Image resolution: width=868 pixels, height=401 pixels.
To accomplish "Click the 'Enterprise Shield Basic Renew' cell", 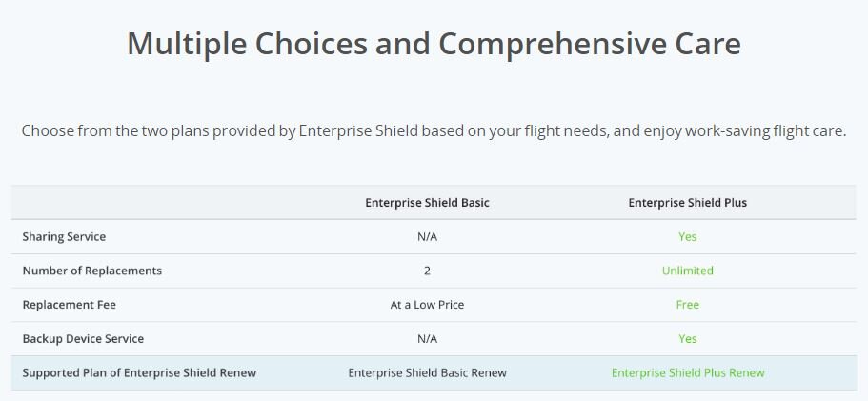I will pyautogui.click(x=427, y=372).
